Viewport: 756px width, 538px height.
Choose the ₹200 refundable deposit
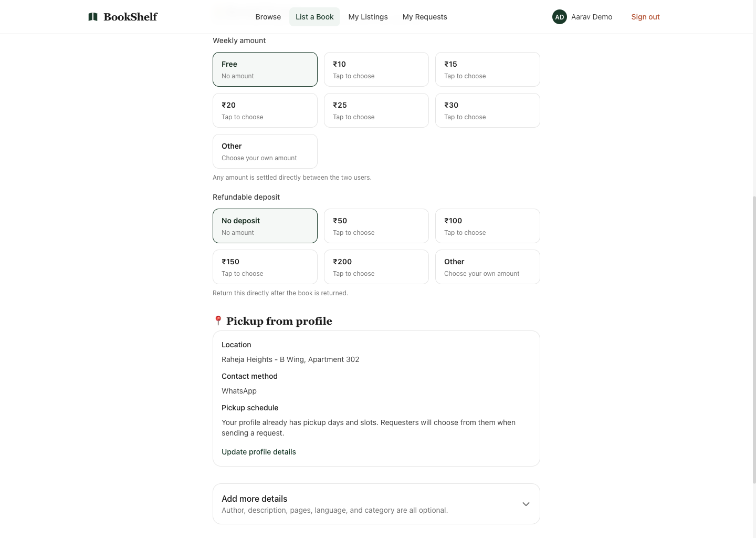tap(376, 267)
